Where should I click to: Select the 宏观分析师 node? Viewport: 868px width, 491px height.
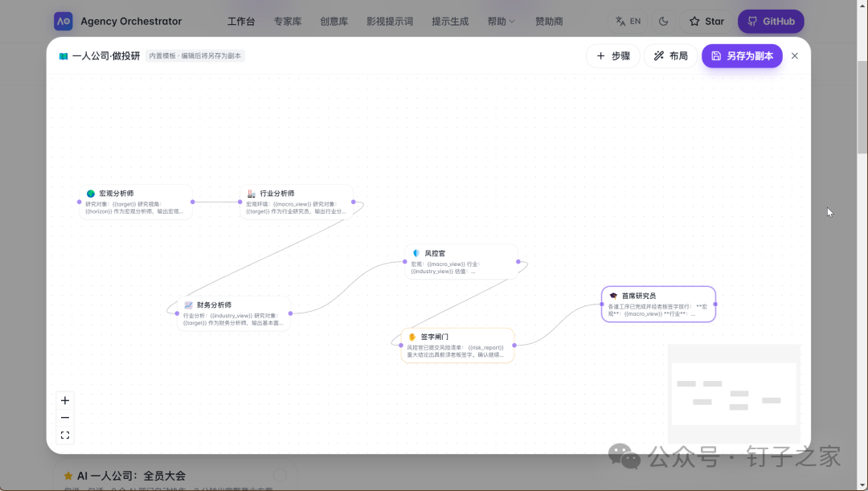point(136,202)
